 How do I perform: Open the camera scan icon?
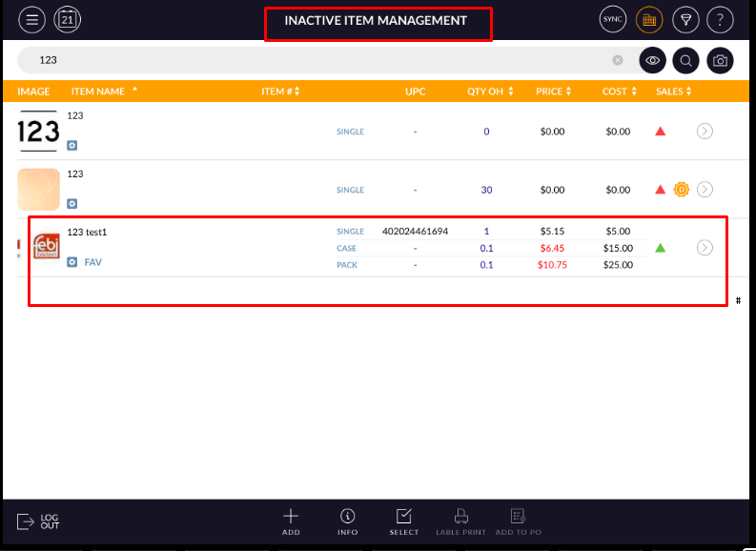[x=721, y=61]
